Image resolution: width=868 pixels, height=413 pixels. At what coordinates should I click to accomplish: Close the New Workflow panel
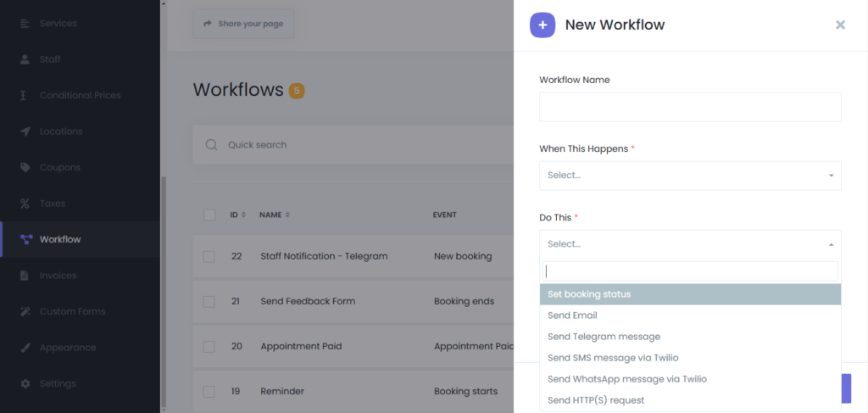840,25
